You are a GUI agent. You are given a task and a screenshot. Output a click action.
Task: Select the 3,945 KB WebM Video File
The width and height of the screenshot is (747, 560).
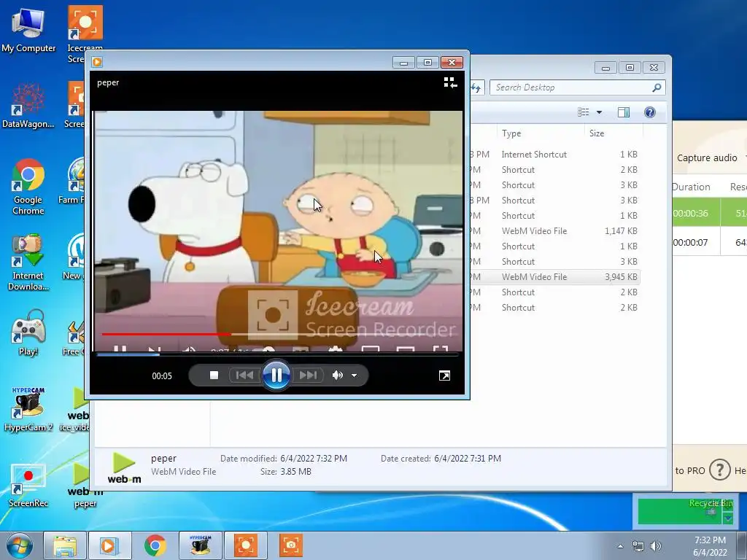(x=555, y=276)
